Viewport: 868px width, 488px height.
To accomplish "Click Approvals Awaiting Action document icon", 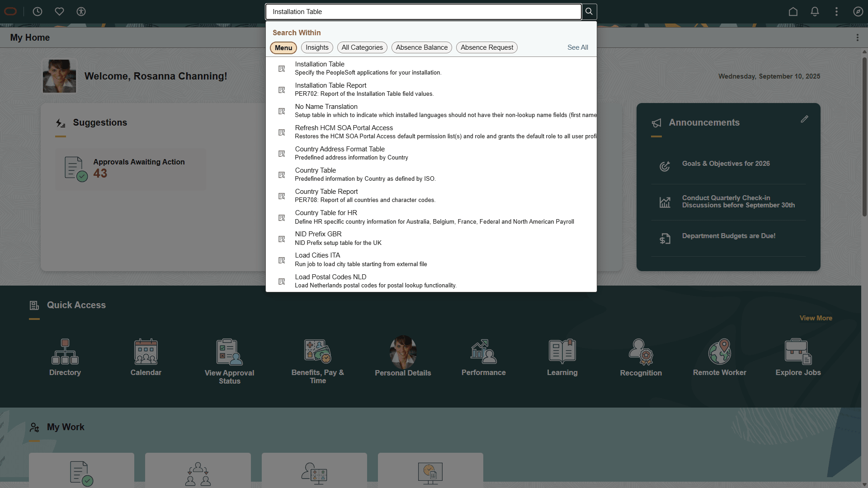I will click(x=75, y=169).
